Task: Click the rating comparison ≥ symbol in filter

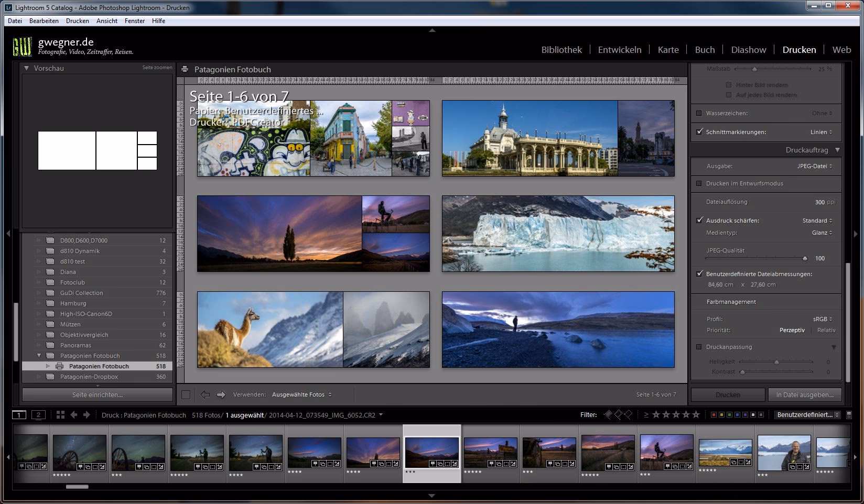Action: (646, 415)
